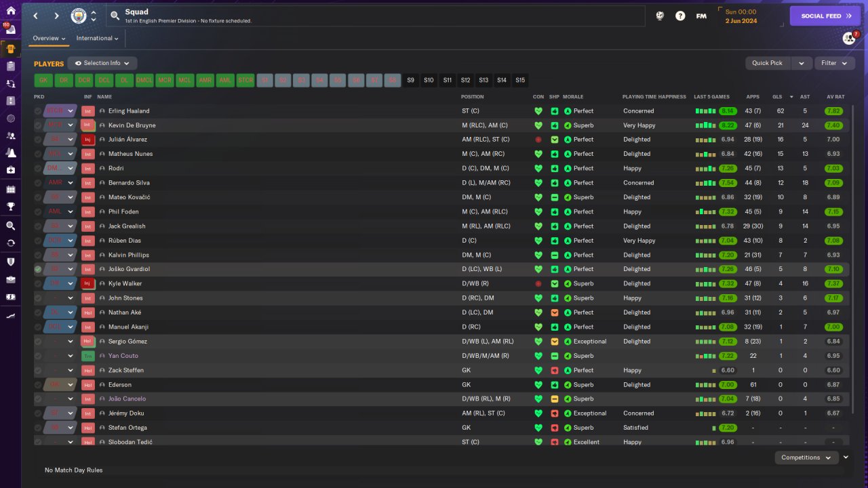Open the Club Info shield sidebar icon
This screenshot has width=868, height=488.
(x=10, y=262)
